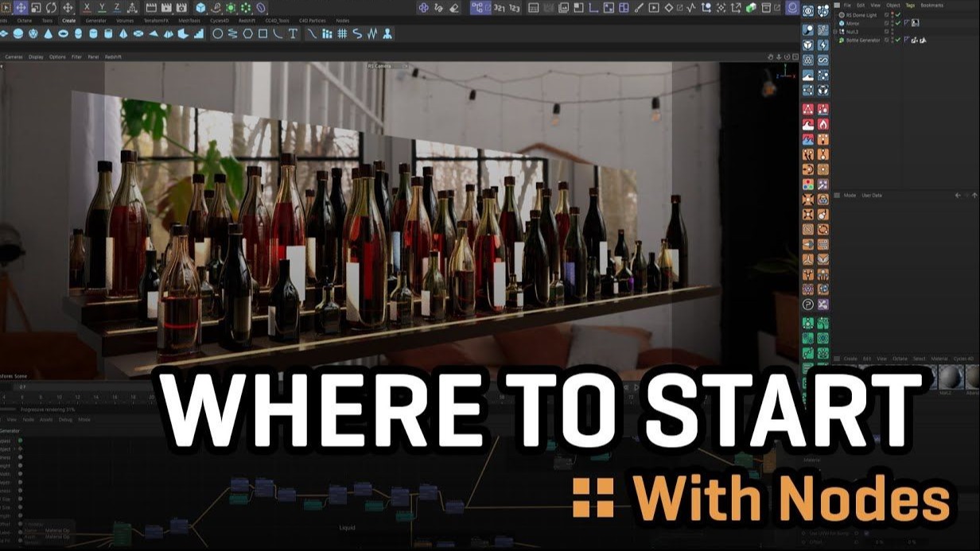This screenshot has width=980, height=551.
Task: Toggle RS Dome Light layer checkbox
Action: click(x=886, y=15)
